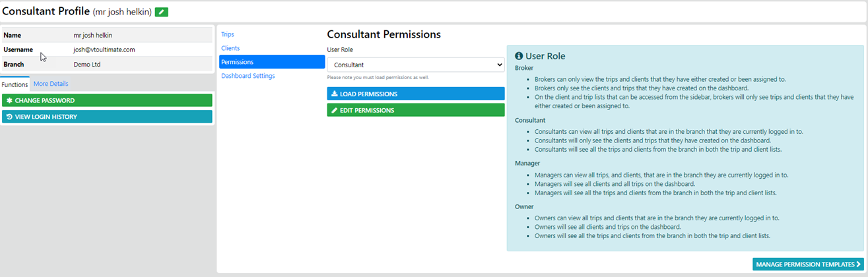The height and width of the screenshot is (277, 868).
Task: Click the green edit pencil beside the profile title
Action: pyautogui.click(x=162, y=12)
